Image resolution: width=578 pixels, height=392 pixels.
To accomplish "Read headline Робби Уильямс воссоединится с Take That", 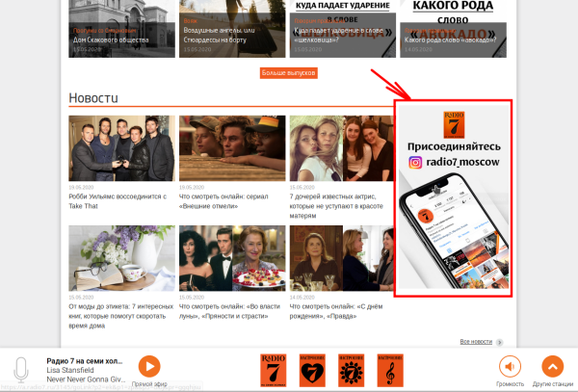I will point(118,201).
